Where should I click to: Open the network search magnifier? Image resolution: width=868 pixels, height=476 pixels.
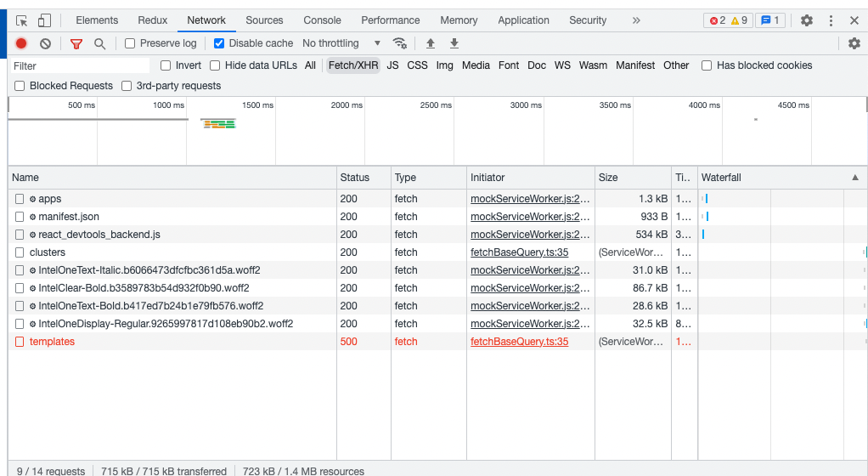tap(100, 43)
